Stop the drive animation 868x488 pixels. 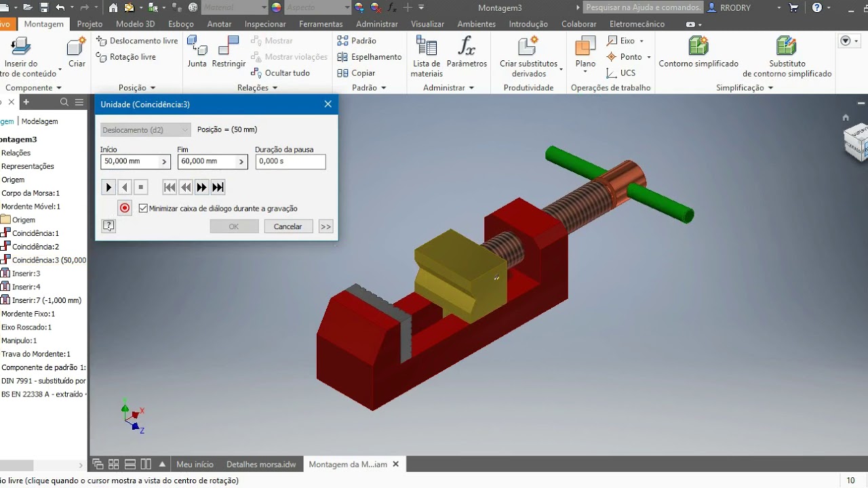pyautogui.click(x=141, y=187)
